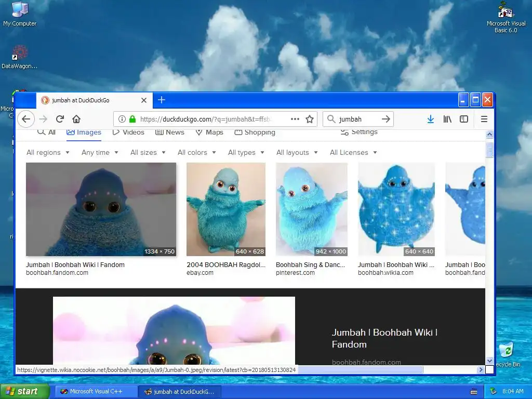Viewport: 532px width, 399px height.
Task: Select the 942 × 1000 Boohbah thumbnail
Action: [312, 209]
